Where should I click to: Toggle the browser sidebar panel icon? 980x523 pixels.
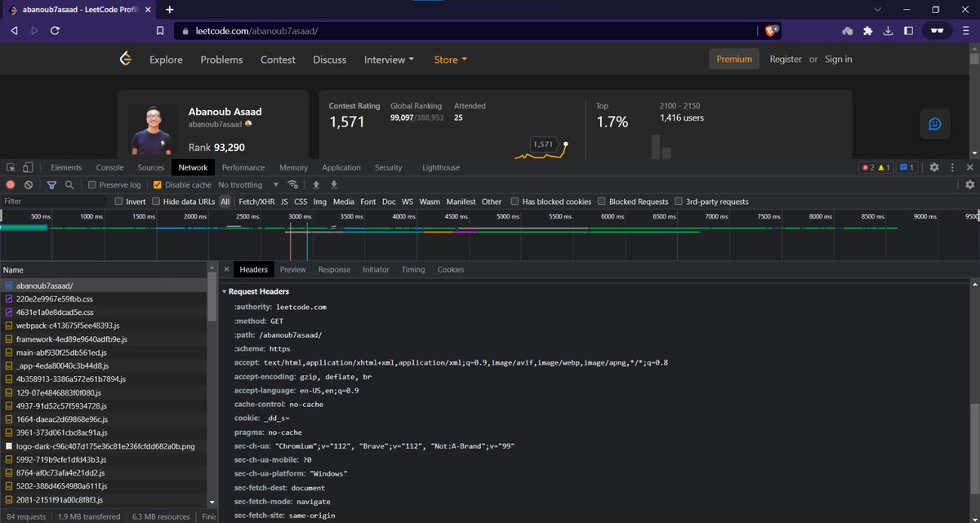pyautogui.click(x=908, y=31)
